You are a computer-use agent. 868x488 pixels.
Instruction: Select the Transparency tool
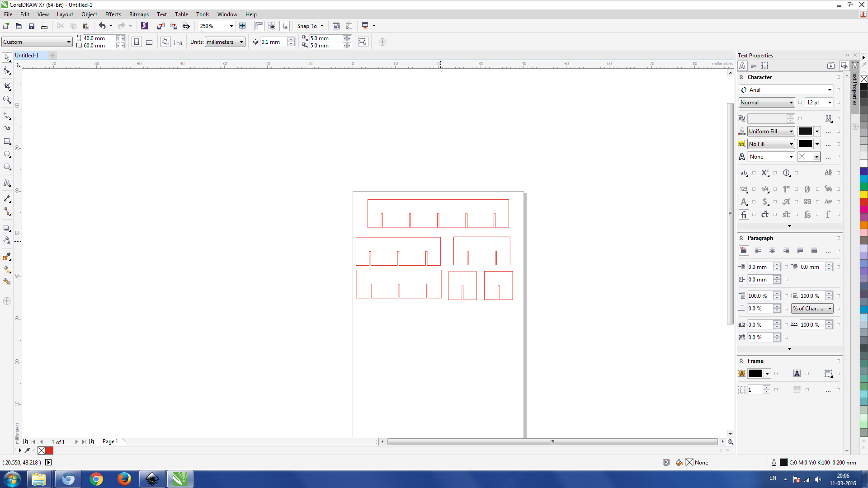[x=7, y=240]
